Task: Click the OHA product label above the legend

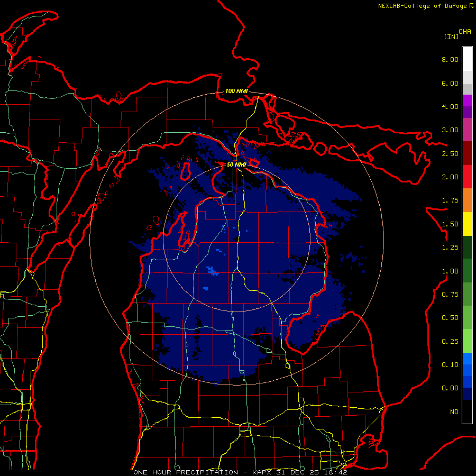Action: coord(465,31)
